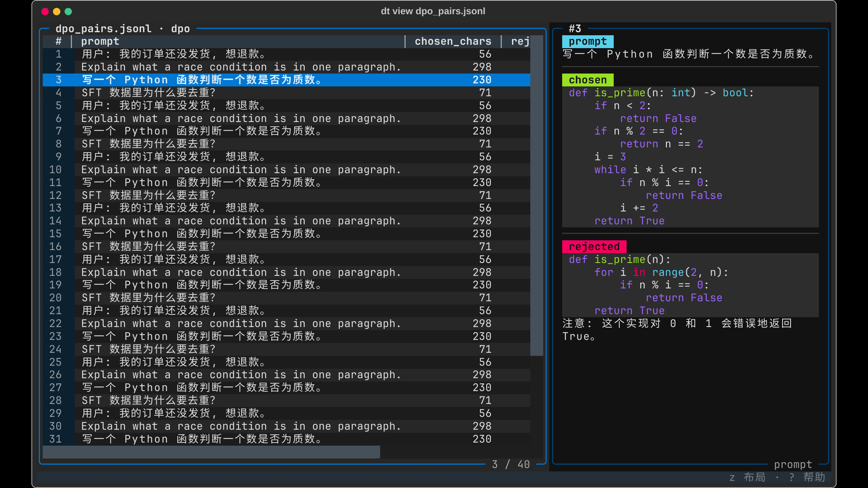The image size is (868, 488).
Task: Select row 31 Python prime prompt
Action: 286,439
